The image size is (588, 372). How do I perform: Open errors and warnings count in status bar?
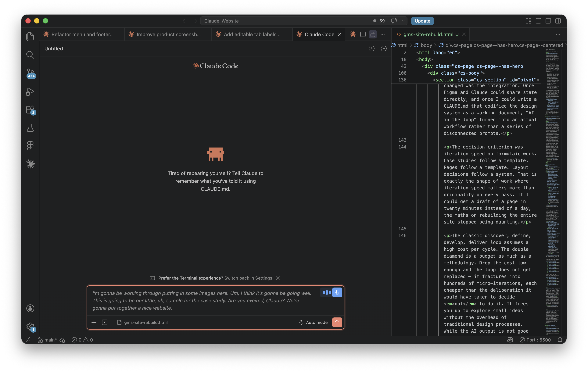click(82, 340)
